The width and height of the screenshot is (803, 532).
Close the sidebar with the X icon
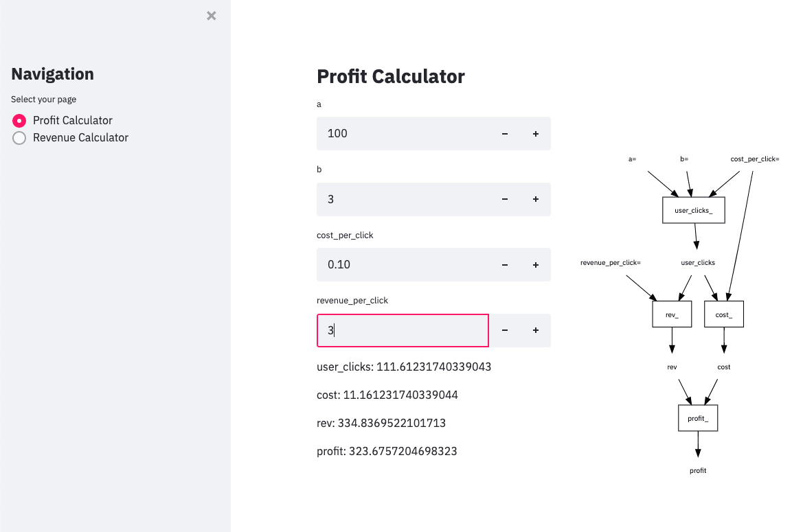pyautogui.click(x=212, y=16)
